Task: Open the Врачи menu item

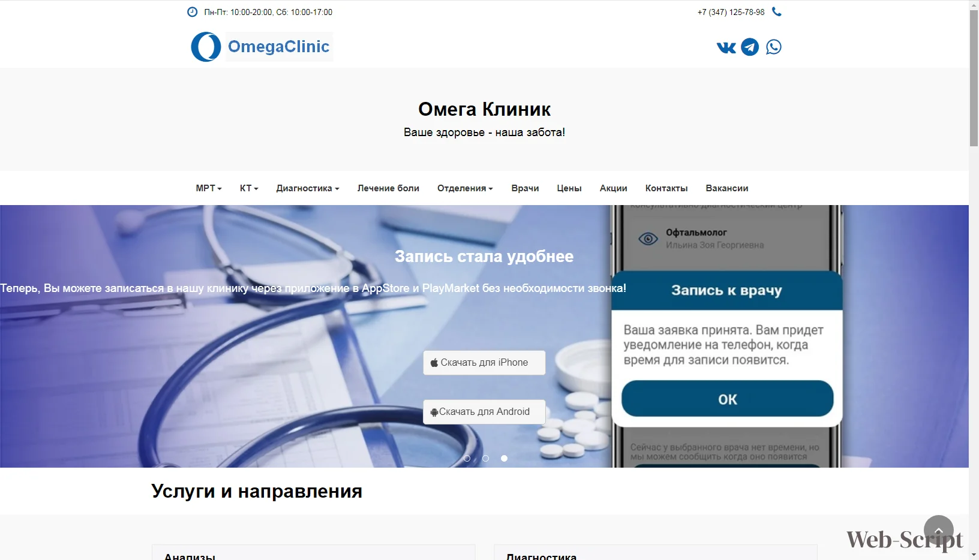Action: 525,188
